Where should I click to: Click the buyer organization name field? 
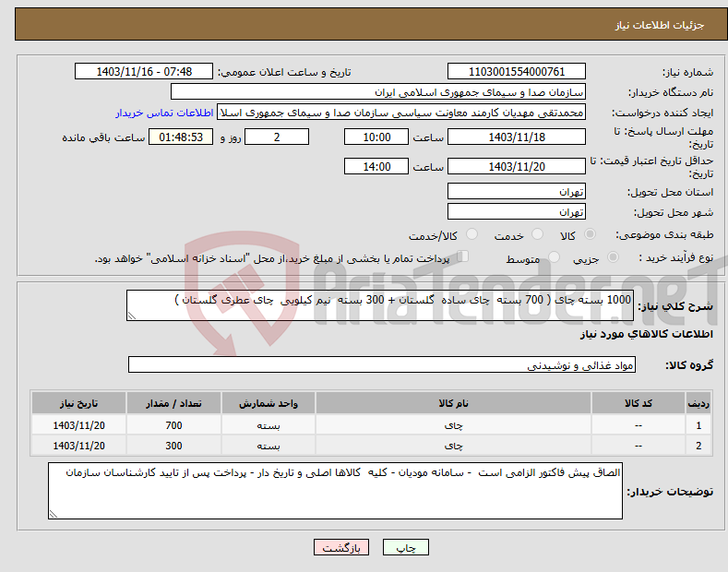coord(378,92)
